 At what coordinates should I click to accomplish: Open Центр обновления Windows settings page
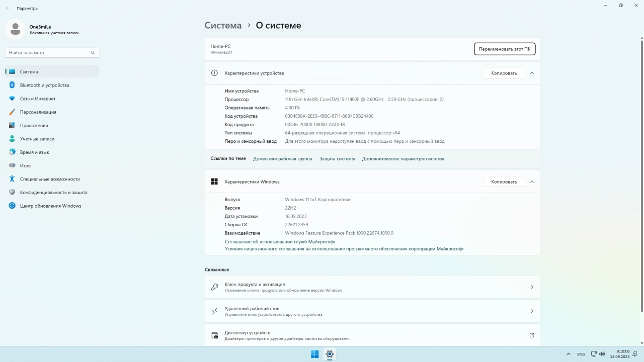[x=52, y=206]
